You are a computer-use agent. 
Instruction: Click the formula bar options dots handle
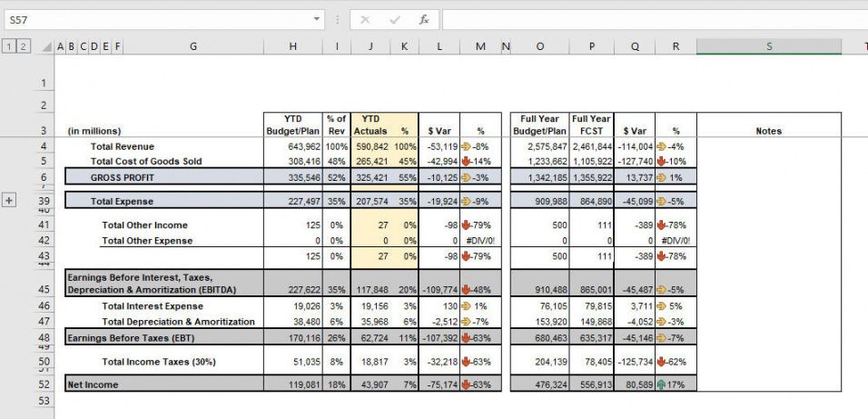[337, 20]
